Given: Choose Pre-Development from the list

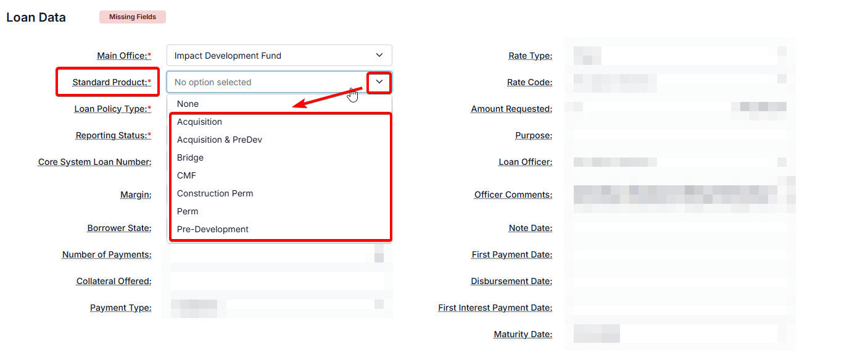Looking at the screenshot, I should pyautogui.click(x=212, y=229).
